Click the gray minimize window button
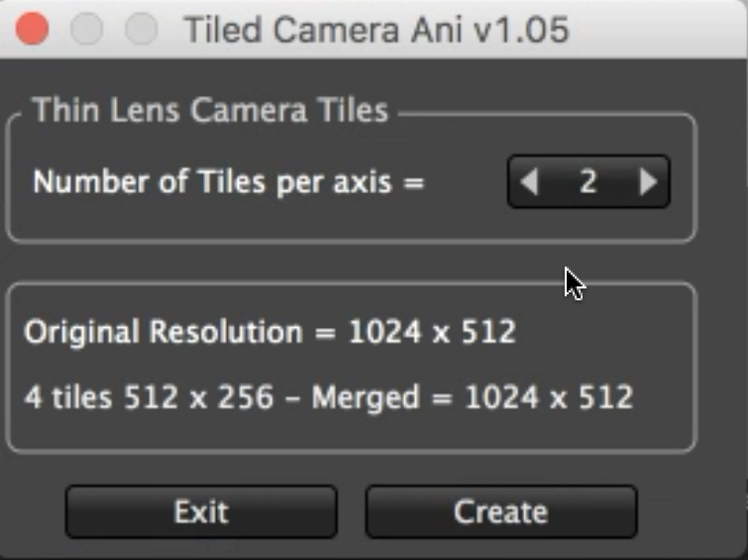748x560 pixels. point(87,29)
